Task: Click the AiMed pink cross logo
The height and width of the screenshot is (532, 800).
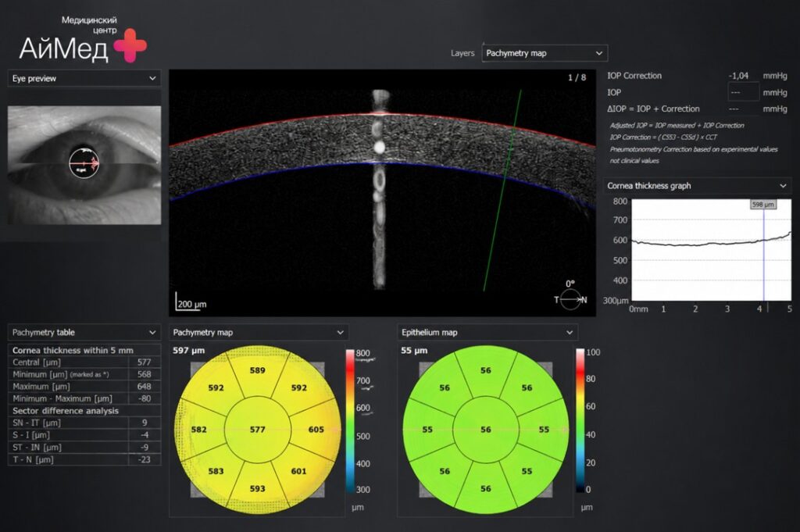Action: tap(130, 45)
